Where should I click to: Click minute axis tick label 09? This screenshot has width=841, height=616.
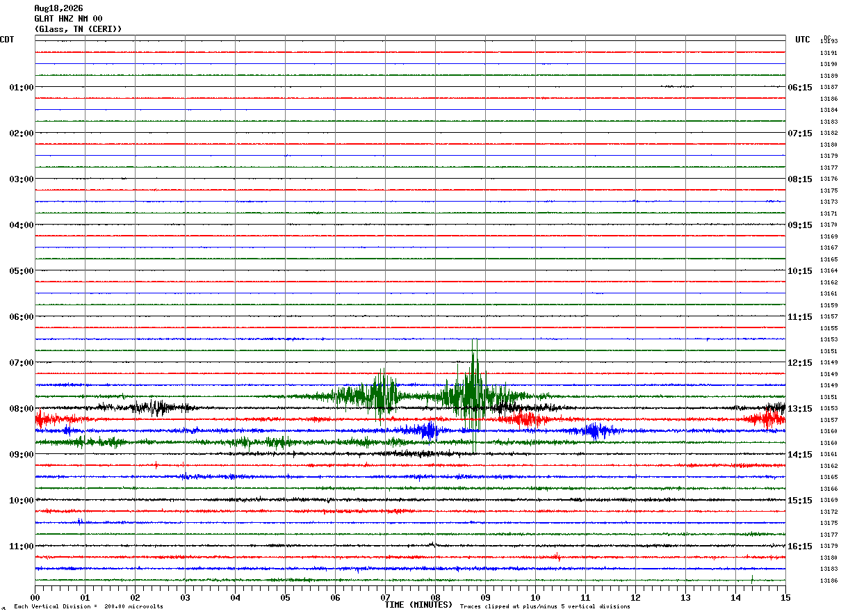click(x=485, y=597)
